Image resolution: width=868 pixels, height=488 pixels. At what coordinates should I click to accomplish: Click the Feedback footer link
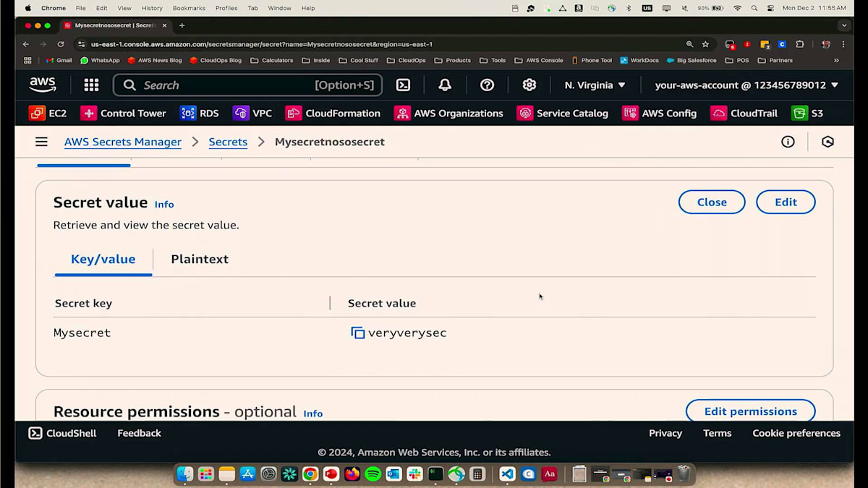139,433
